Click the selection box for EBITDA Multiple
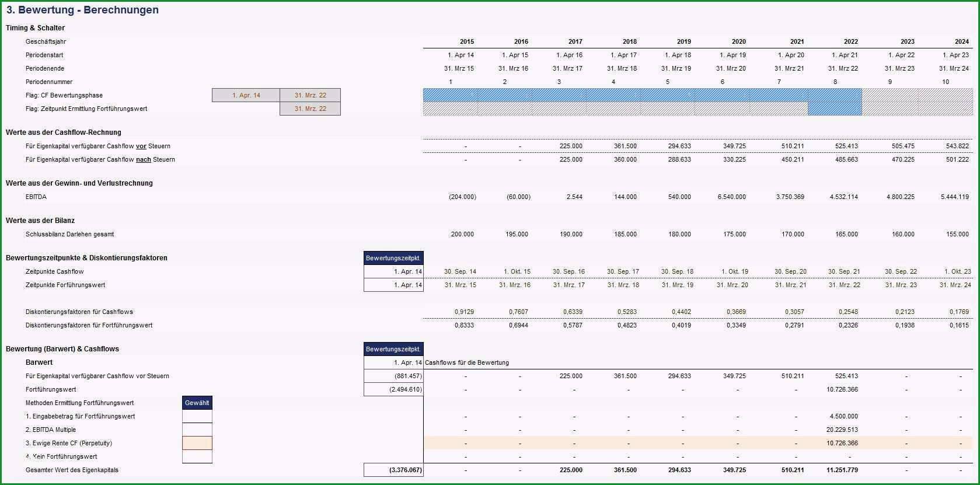980x485 pixels. point(197,430)
